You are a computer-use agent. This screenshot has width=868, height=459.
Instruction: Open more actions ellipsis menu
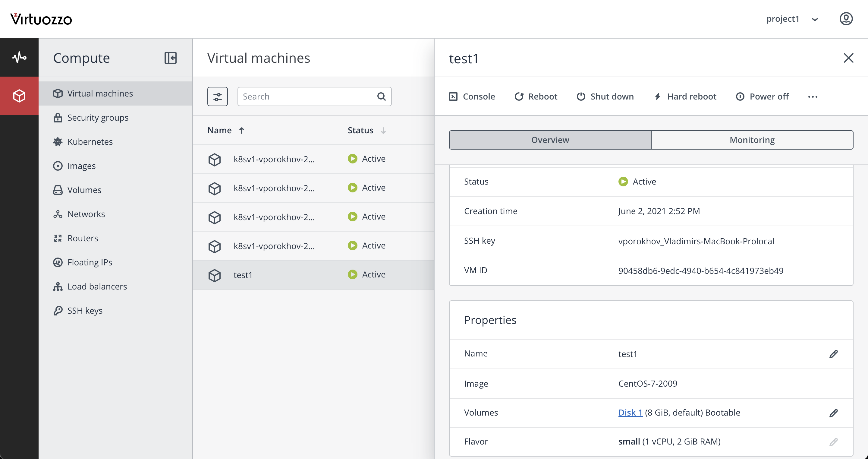(x=813, y=97)
